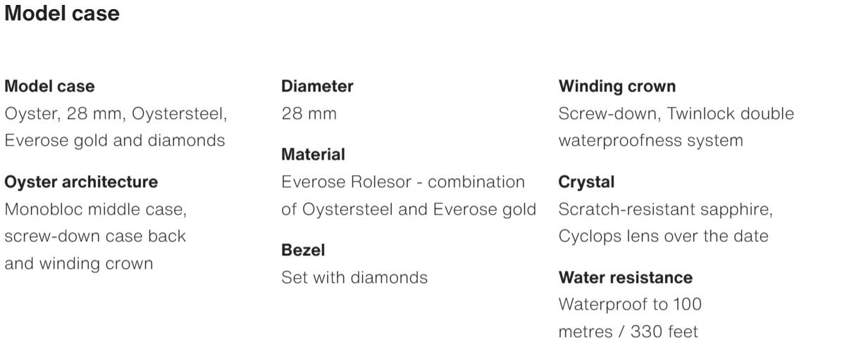Click the "Everose gold and diamonds" line

pos(115,140)
